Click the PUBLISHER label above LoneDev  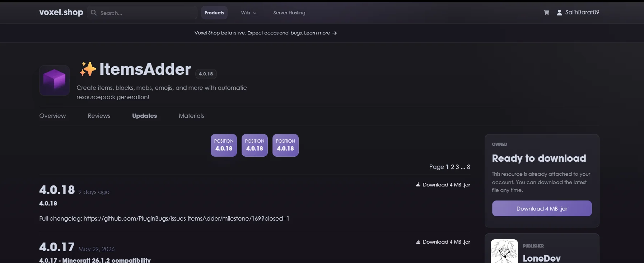tap(533, 246)
